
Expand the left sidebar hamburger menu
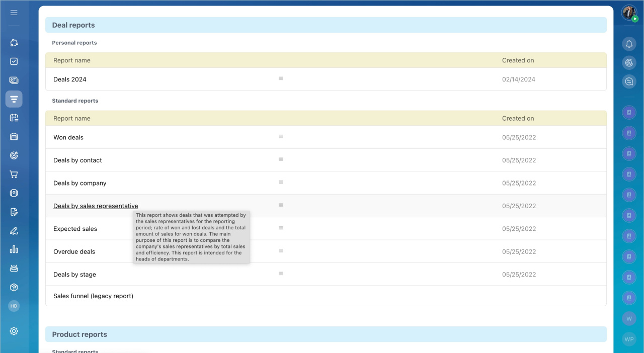pyautogui.click(x=14, y=13)
